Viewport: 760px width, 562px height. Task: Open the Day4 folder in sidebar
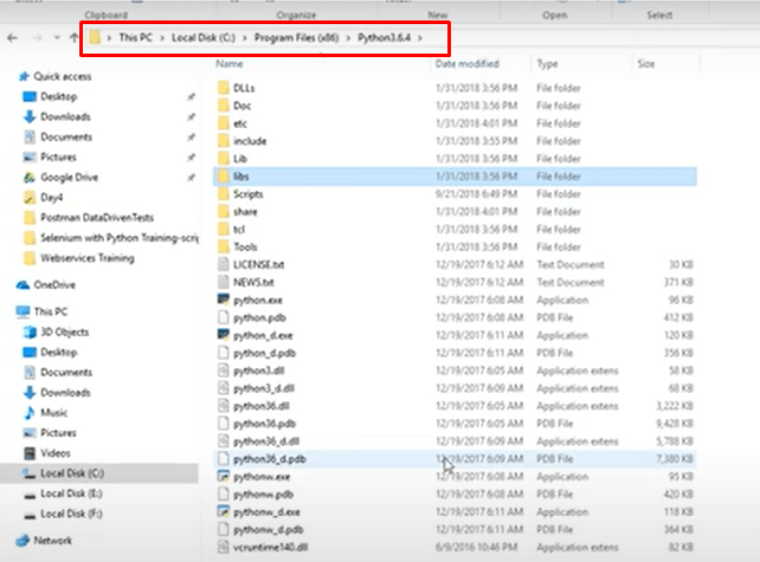coord(51,197)
